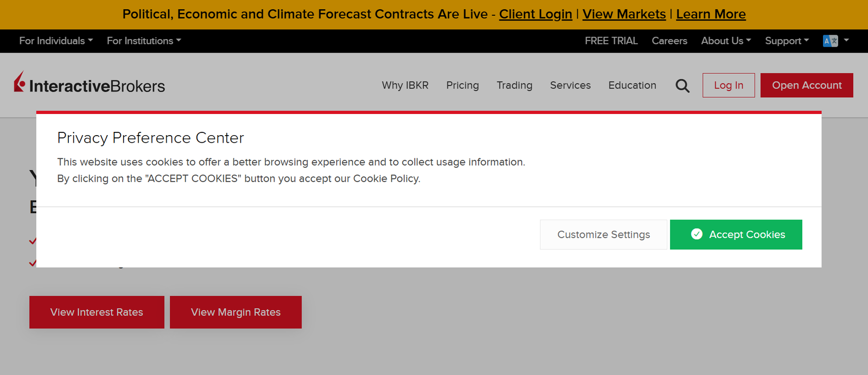
Task: Expand the For Individuals dropdown
Action: pyautogui.click(x=56, y=41)
